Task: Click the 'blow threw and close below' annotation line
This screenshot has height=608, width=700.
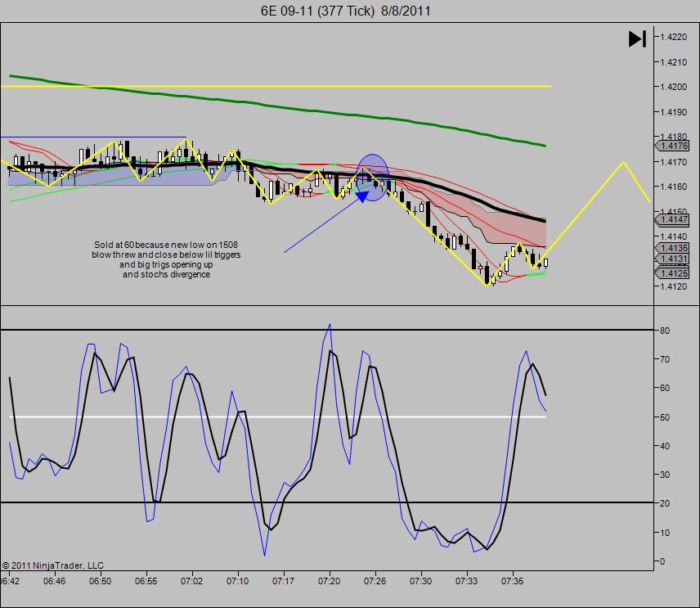Action: (x=166, y=254)
